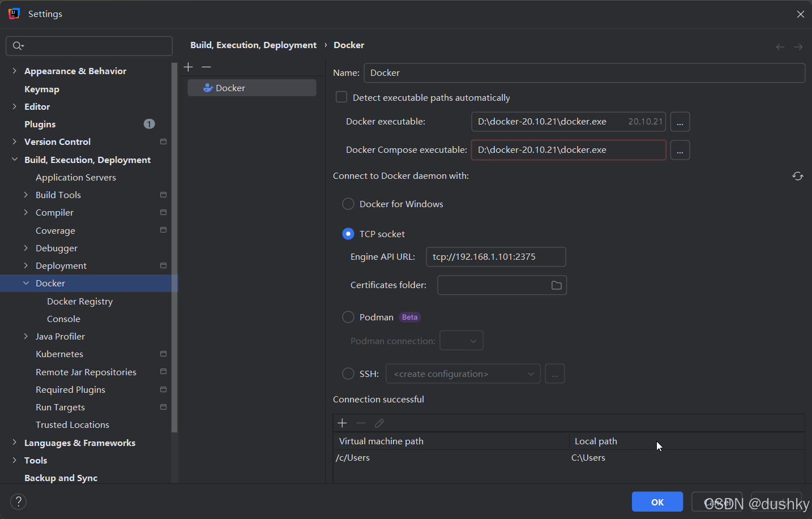Screen dimensions: 812x519
Task: Open SSH create configuration dropdown
Action: coord(463,374)
